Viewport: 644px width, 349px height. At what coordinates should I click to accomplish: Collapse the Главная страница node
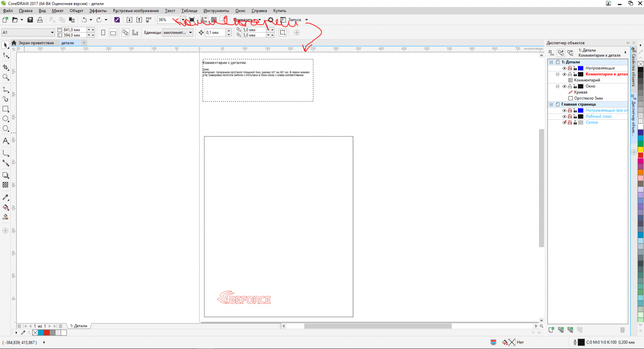[551, 104]
